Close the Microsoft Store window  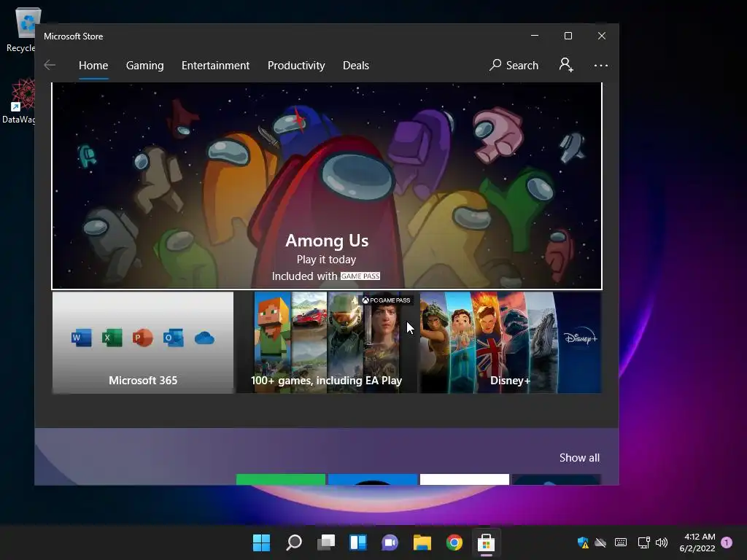[x=602, y=36]
